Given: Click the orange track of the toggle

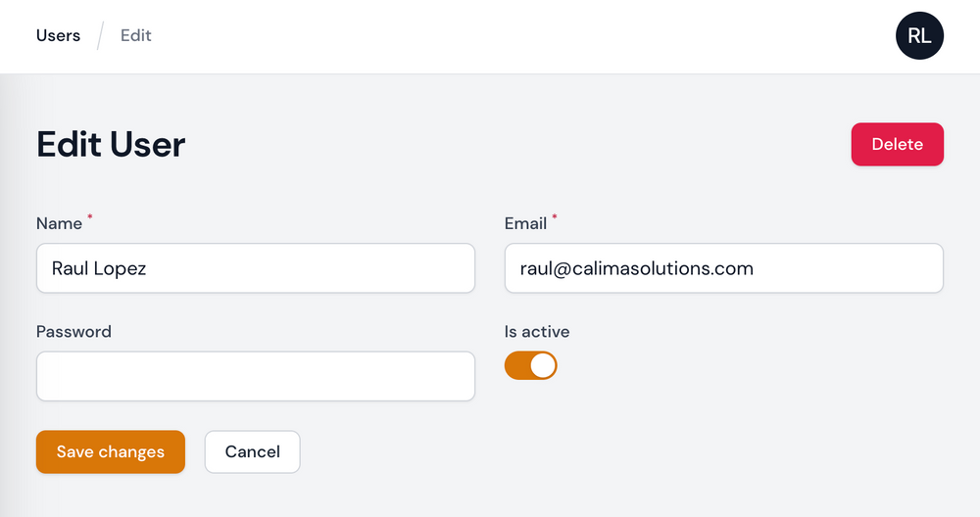Looking at the screenshot, I should 516,366.
